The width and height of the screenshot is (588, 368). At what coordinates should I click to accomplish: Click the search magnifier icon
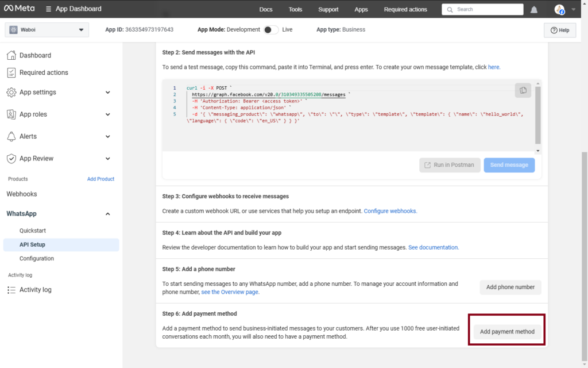pyautogui.click(x=450, y=9)
